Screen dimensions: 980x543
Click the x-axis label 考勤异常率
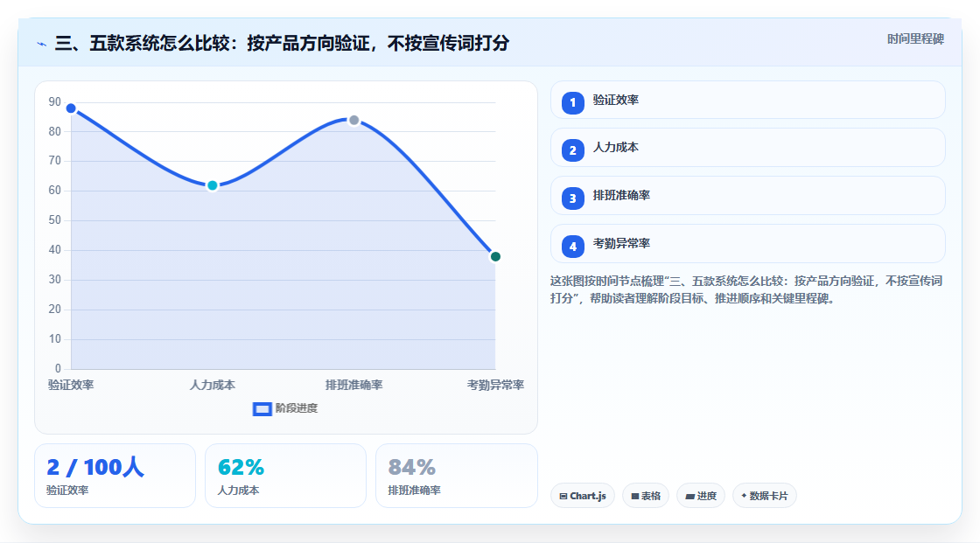[x=495, y=385]
